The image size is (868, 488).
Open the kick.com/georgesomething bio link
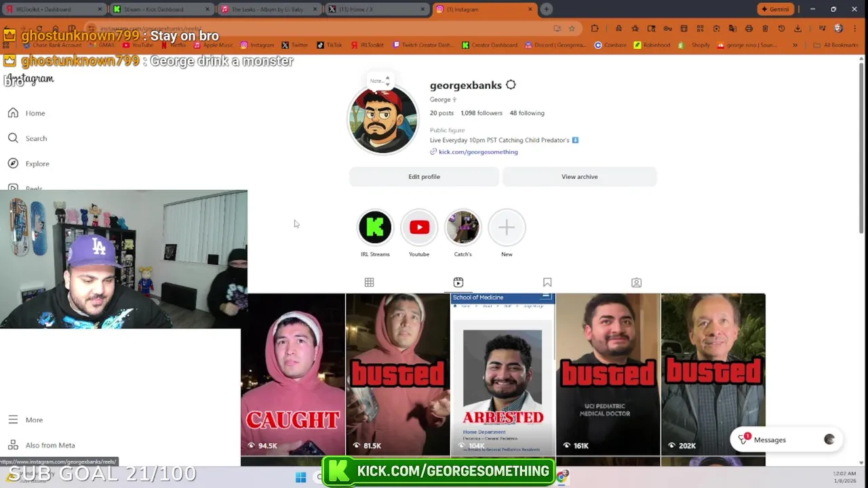478,152
